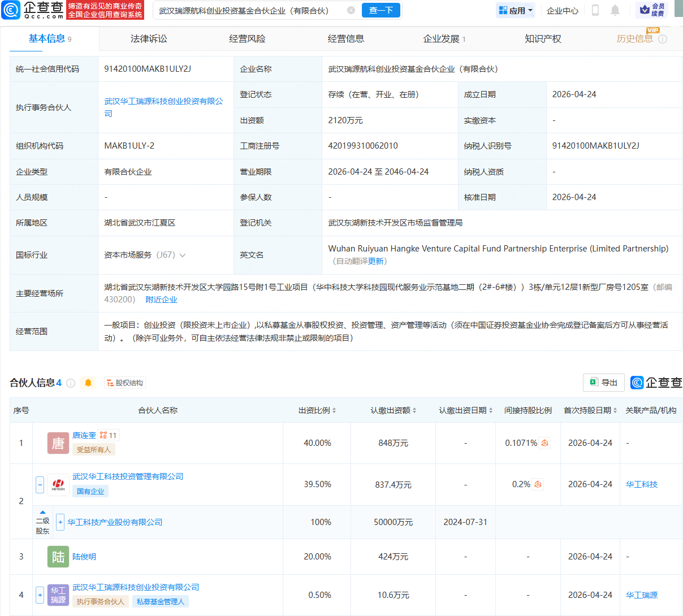Collapse the 二级股东 section arrow
This screenshot has width=683, height=616.
pyautogui.click(x=42, y=513)
